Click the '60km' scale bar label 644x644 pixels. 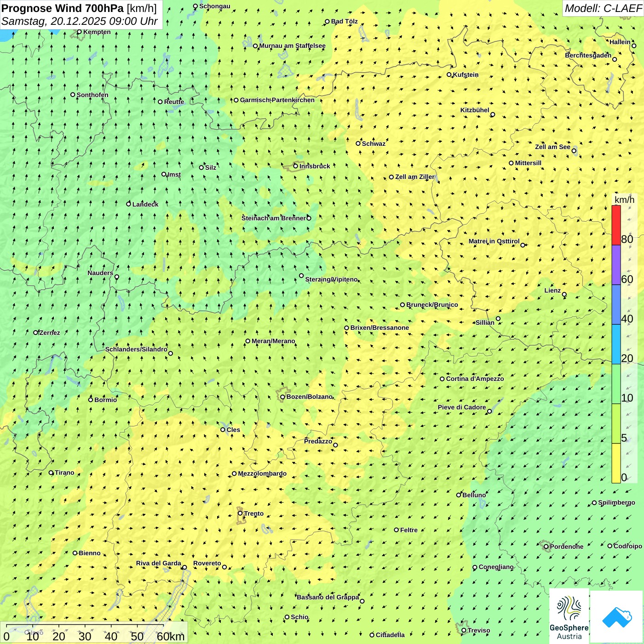point(171,636)
